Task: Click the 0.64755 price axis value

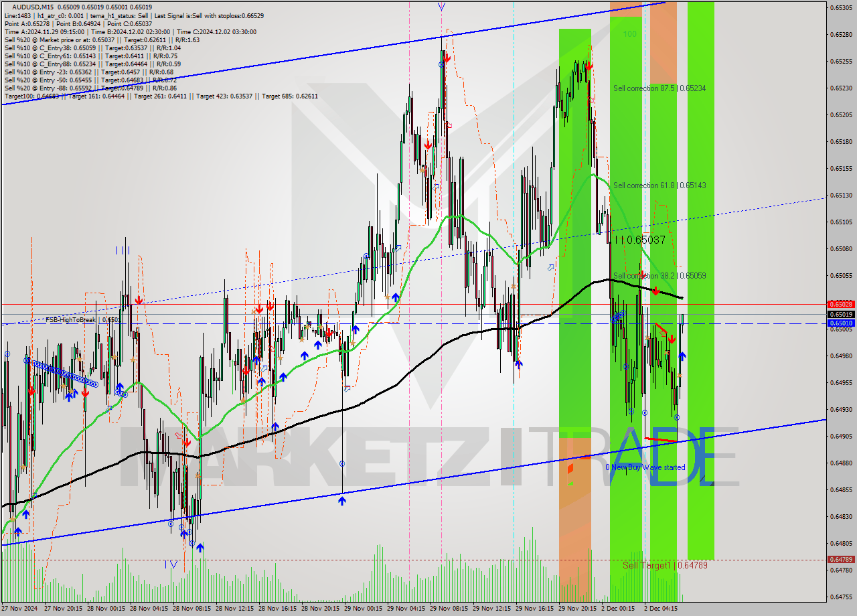Action: coord(841,597)
